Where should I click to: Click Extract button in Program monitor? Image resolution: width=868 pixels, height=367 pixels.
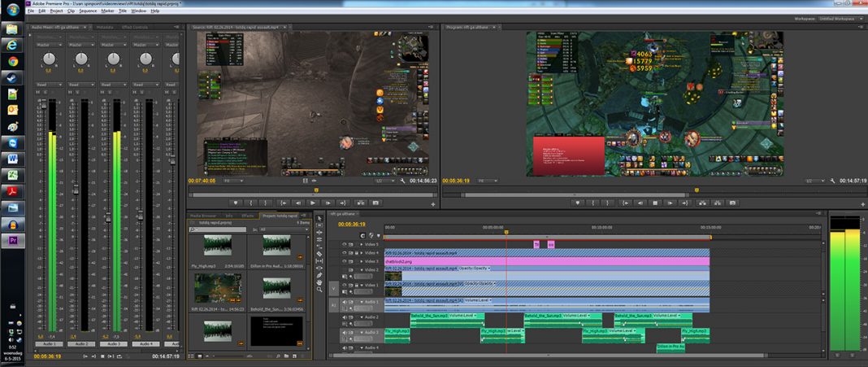(x=718, y=203)
